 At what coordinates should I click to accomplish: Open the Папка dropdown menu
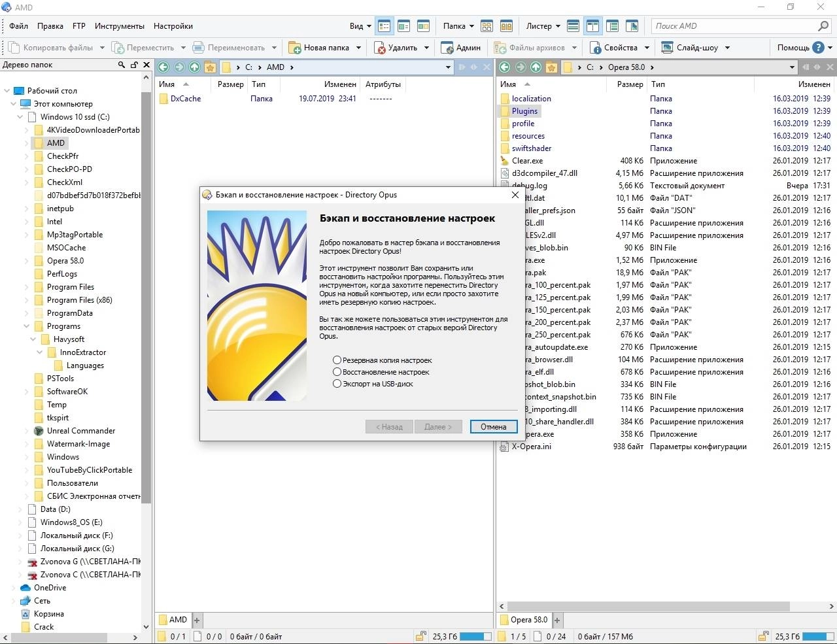tap(458, 26)
